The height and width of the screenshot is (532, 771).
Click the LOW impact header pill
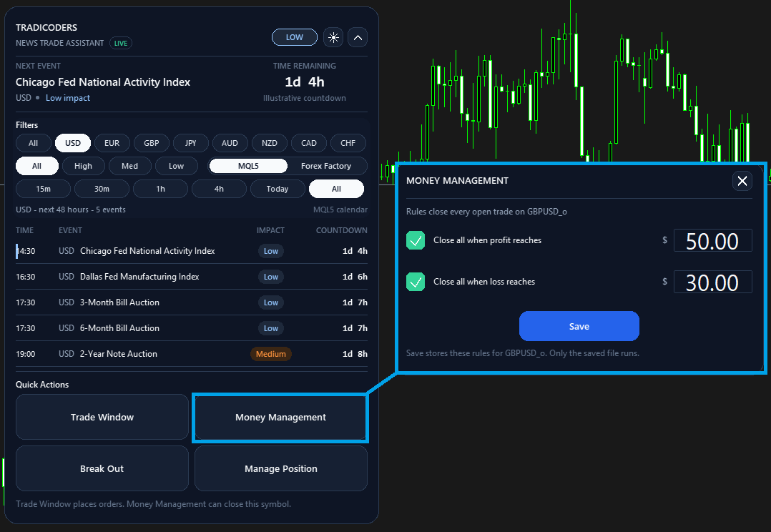(x=295, y=37)
